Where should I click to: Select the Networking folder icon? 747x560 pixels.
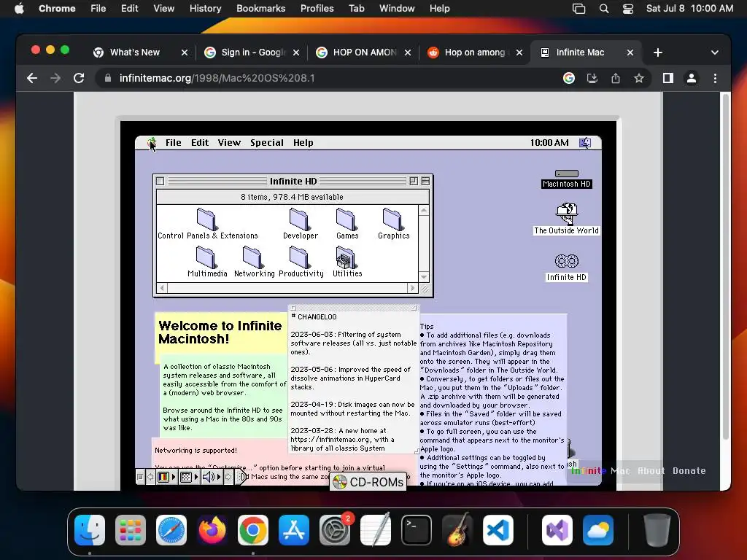pos(254,262)
